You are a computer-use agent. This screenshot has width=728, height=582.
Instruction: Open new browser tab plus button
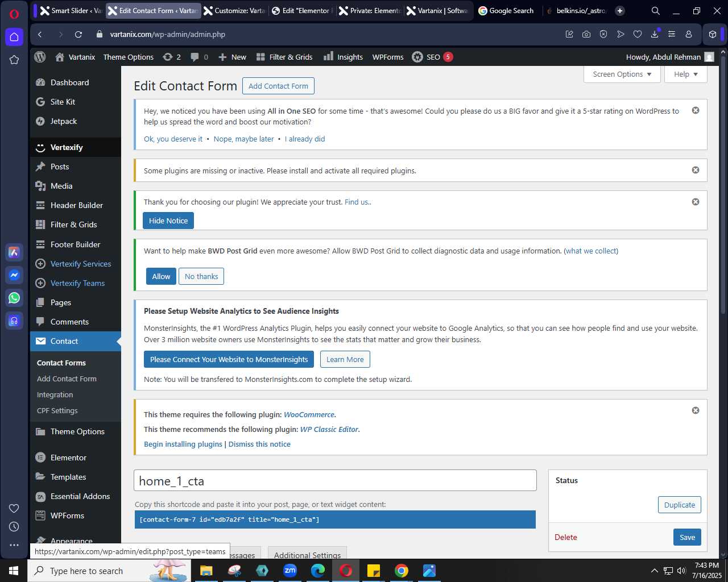click(x=620, y=11)
